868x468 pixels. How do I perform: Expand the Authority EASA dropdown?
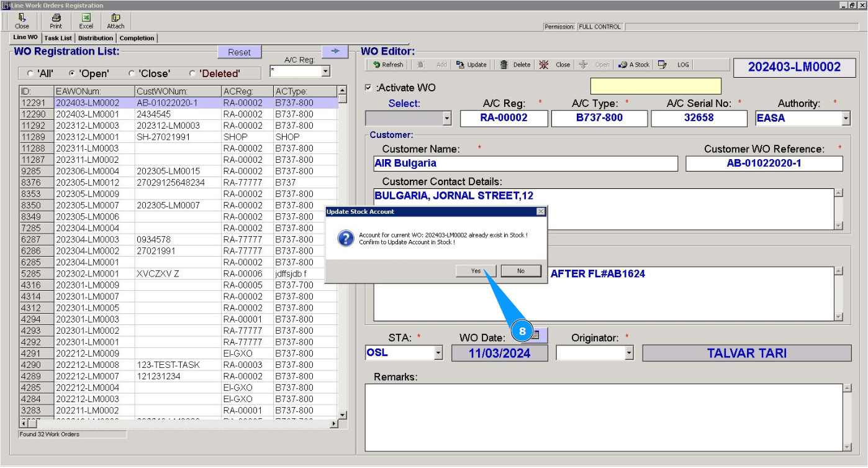(845, 118)
